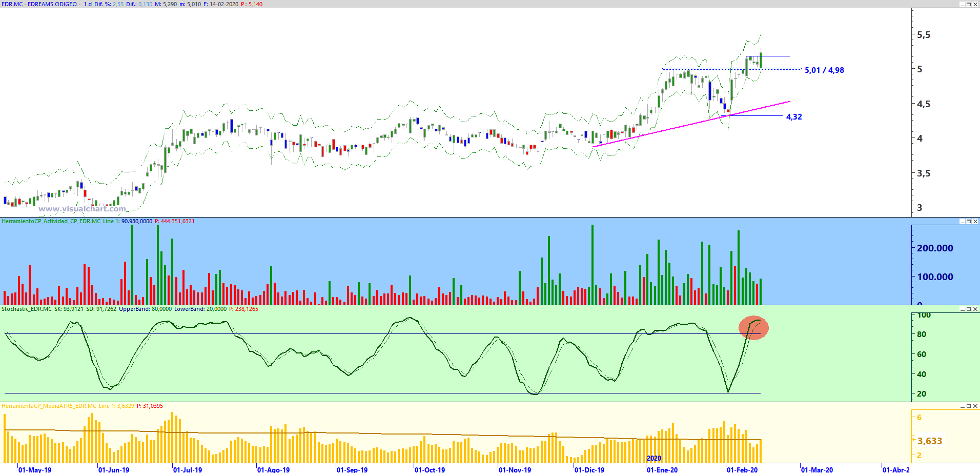980x473 pixels.
Task: Click the blue '4,32' support label
Action: 794,117
